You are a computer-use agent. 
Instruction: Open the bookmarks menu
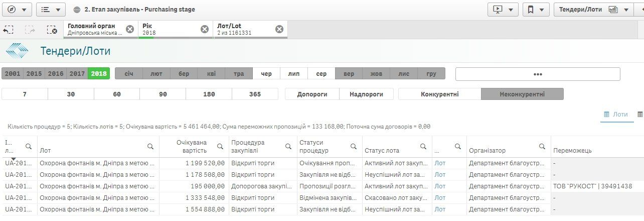click(x=536, y=9)
